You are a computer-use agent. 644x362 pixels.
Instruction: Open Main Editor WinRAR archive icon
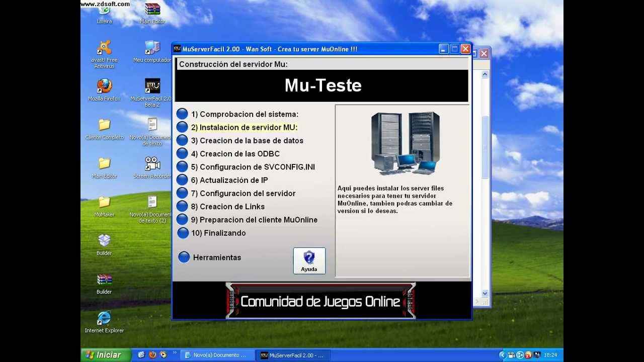(152, 13)
